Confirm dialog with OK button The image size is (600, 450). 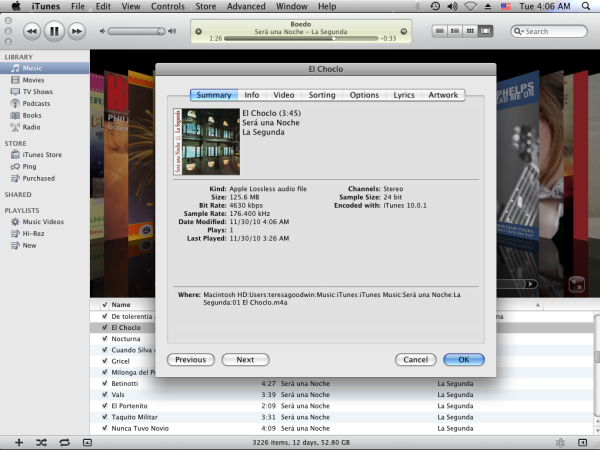(x=464, y=360)
